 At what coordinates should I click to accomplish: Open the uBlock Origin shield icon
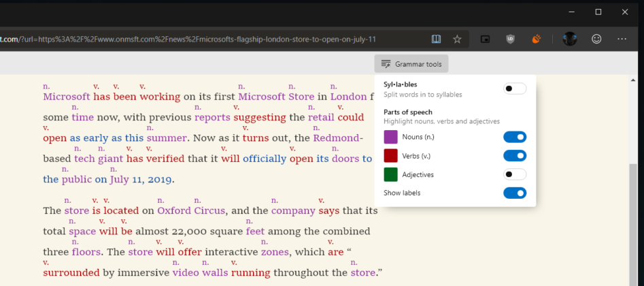(x=510, y=39)
